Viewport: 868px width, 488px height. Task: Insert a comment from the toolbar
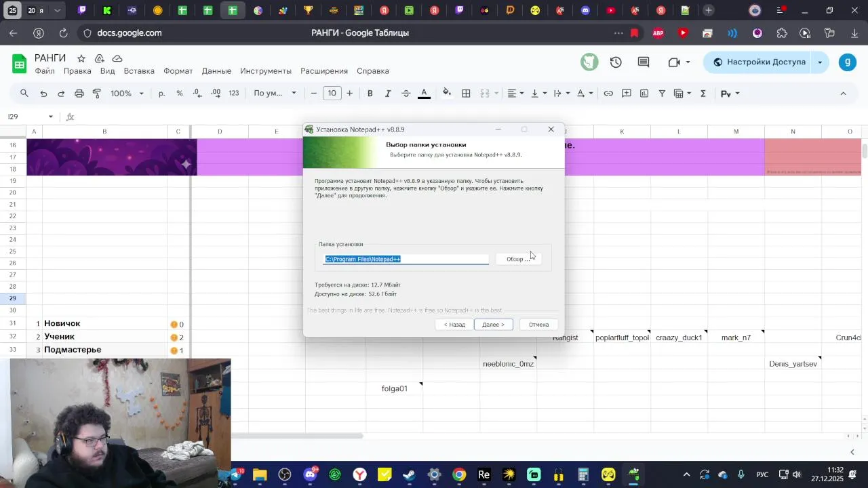[627, 94]
